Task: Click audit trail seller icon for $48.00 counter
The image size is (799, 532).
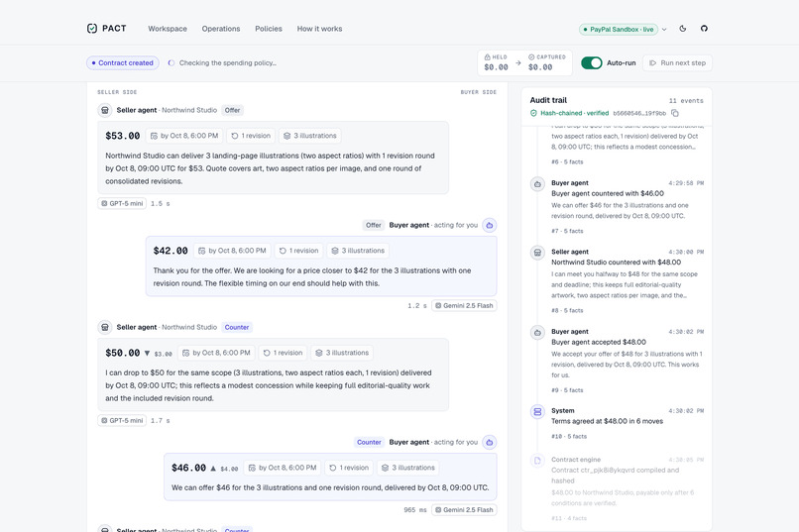Action: (x=537, y=253)
